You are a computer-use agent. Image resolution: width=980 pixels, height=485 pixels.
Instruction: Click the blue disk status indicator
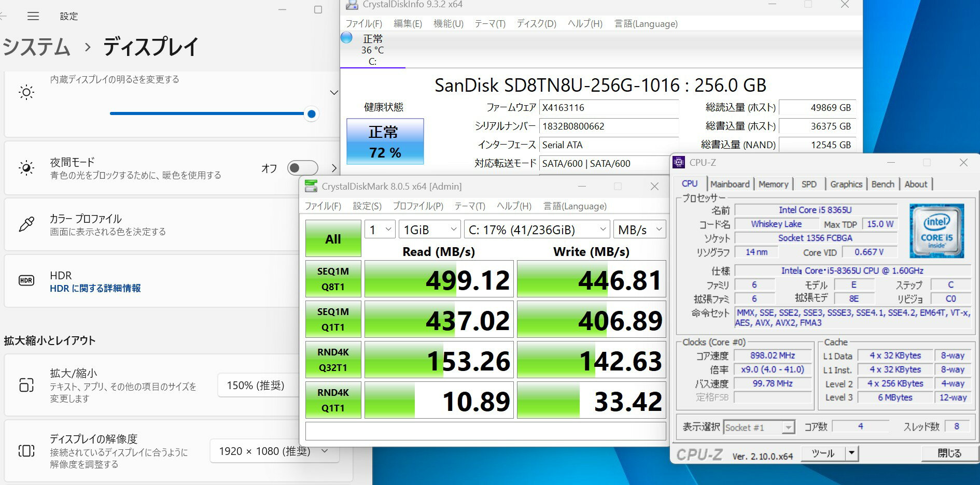(x=347, y=38)
